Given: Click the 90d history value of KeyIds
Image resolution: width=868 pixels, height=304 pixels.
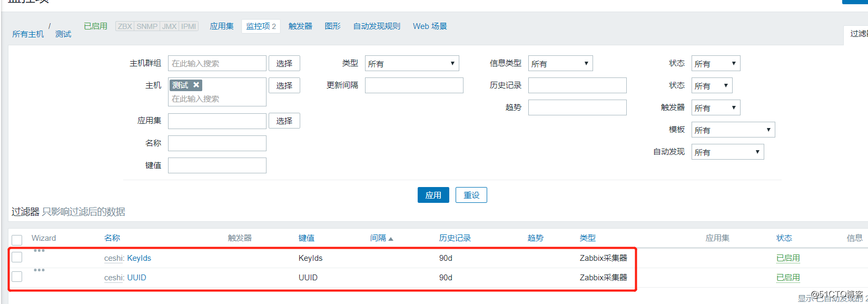Looking at the screenshot, I should click(446, 258).
